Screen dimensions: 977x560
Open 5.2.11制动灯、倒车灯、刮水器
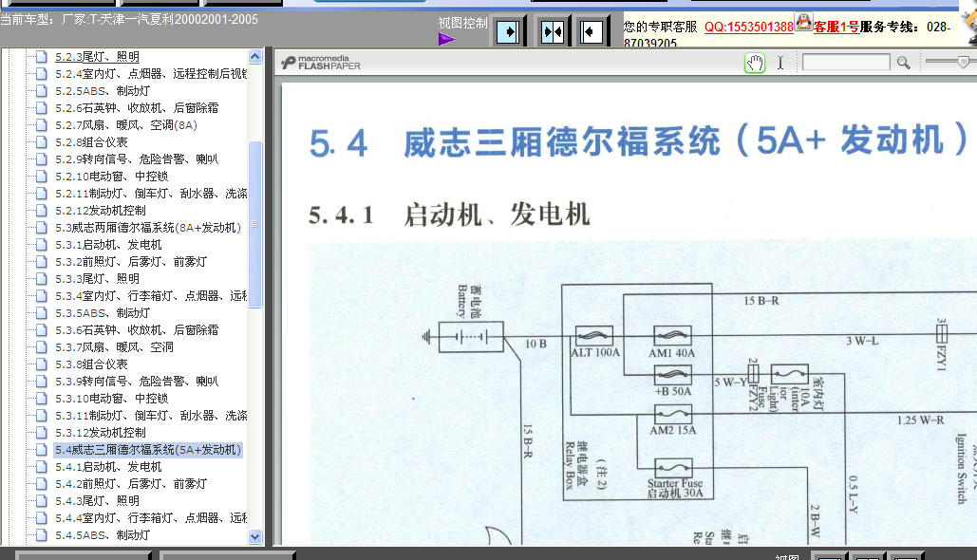click(151, 194)
